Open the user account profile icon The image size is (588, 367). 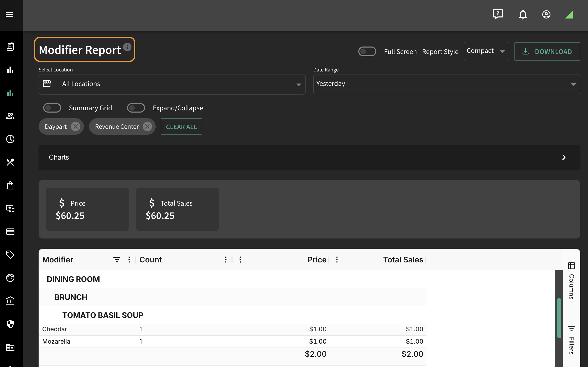pos(546,14)
